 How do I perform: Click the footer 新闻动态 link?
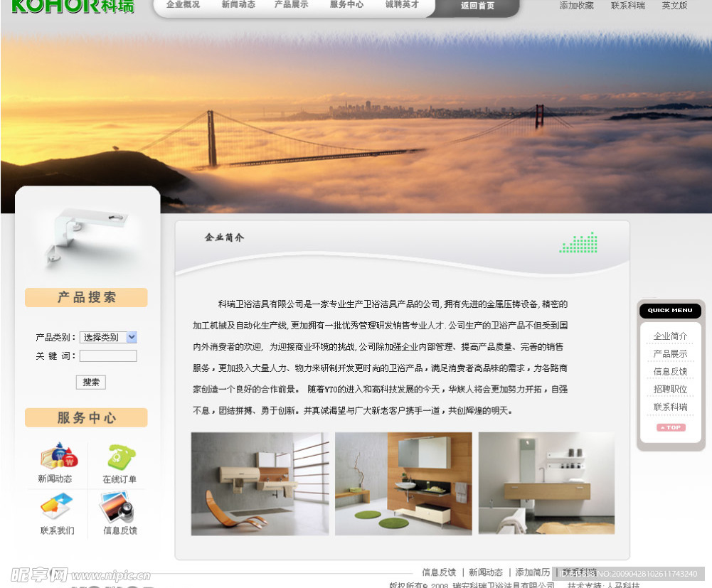point(485,572)
